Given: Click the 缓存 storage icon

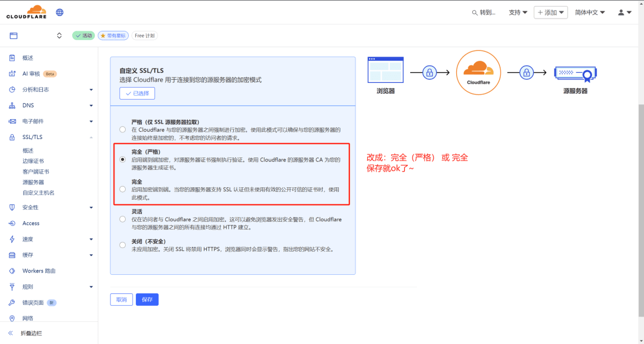Looking at the screenshot, I should click(x=12, y=255).
